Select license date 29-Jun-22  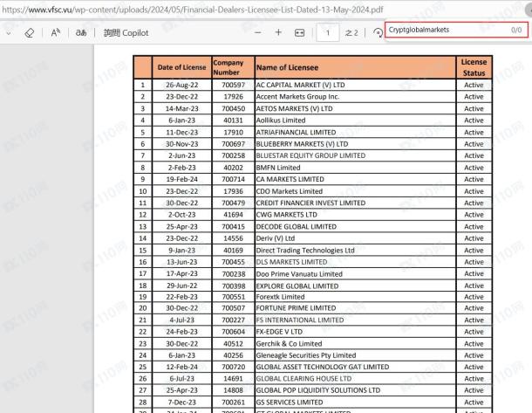(x=182, y=286)
